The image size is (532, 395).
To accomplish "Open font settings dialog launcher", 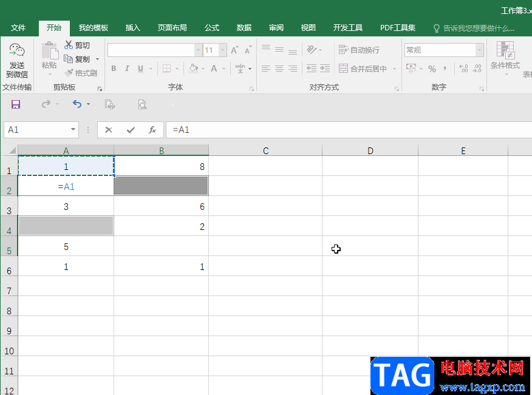I will tap(251, 89).
